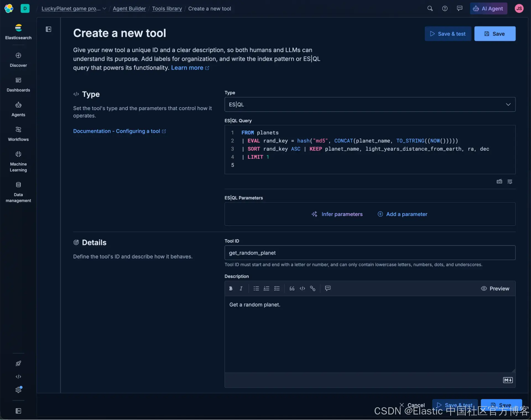Toggle word wrap icon below the query editor
The height and width of the screenshot is (420, 531).
(x=510, y=182)
